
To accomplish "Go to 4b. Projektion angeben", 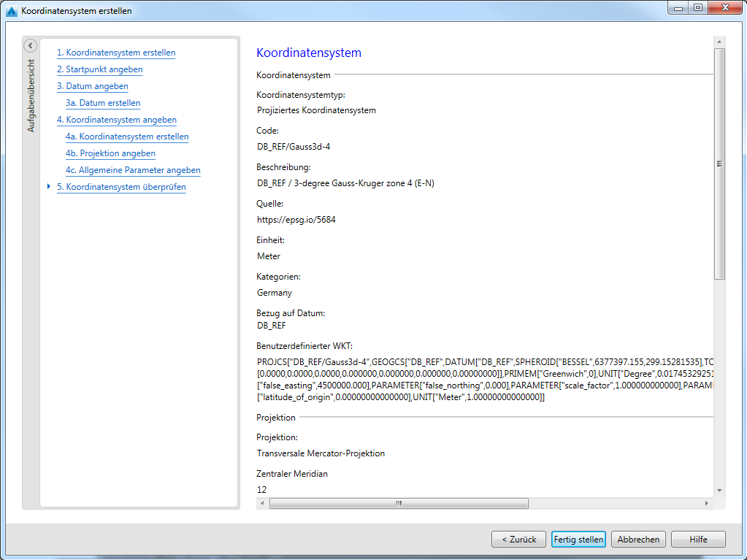I will pos(110,153).
